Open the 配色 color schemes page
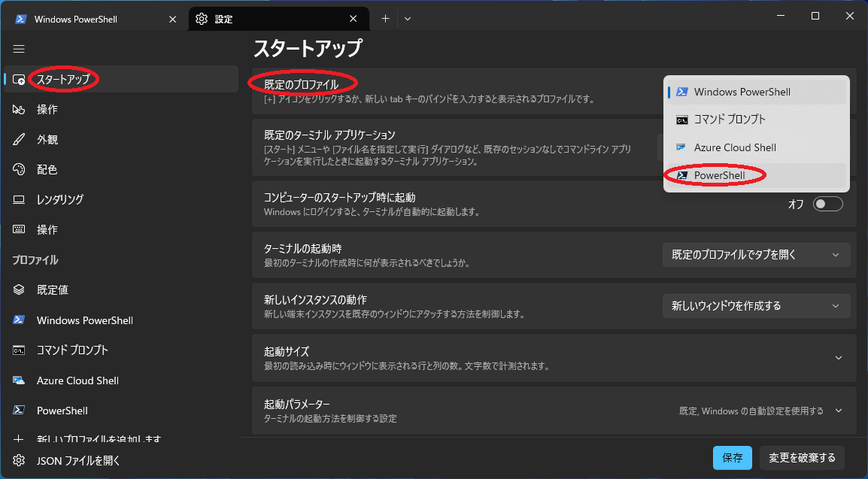This screenshot has height=479, width=868. pos(47,169)
